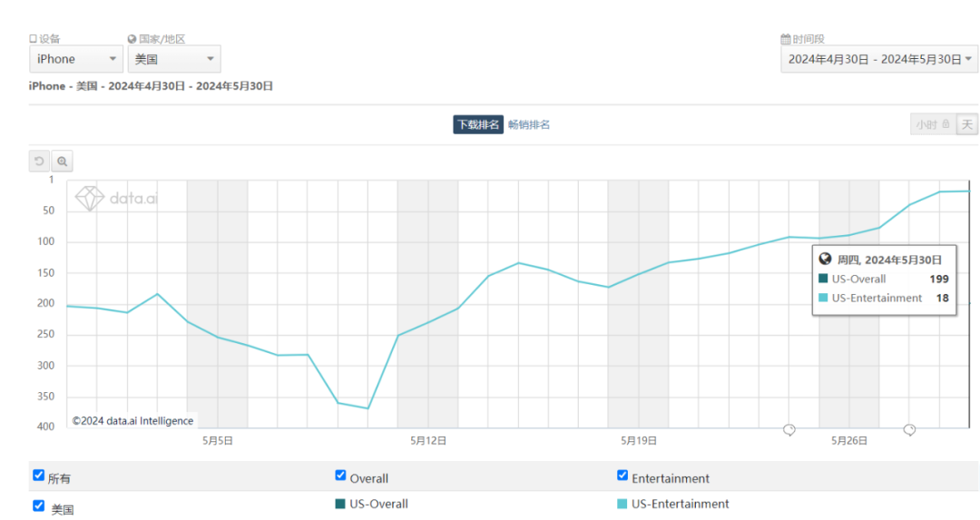The height and width of the screenshot is (520, 980).
Task: Click the calendar icon beside 时间段
Action: pyautogui.click(x=786, y=39)
